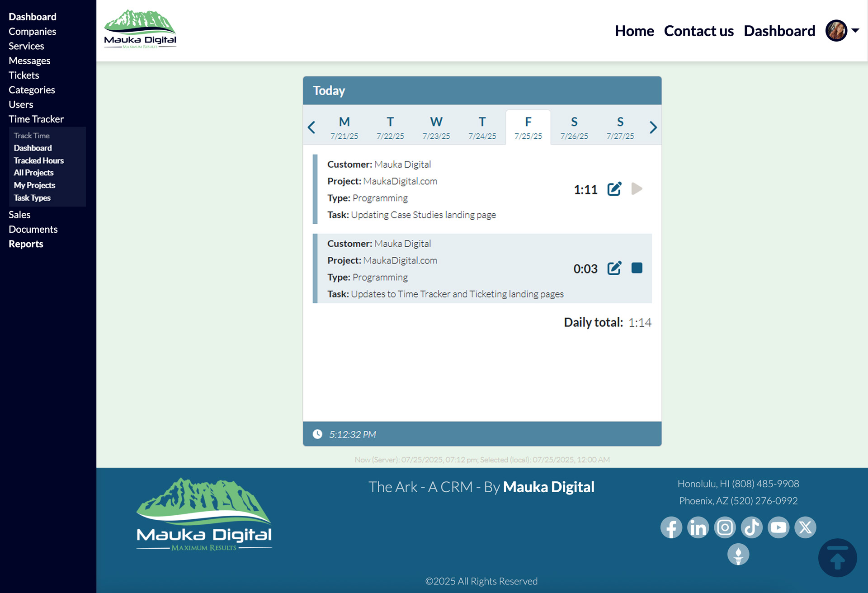Image resolution: width=868 pixels, height=593 pixels.
Task: Select the Monday 7/21/25 tab
Action: pos(344,127)
